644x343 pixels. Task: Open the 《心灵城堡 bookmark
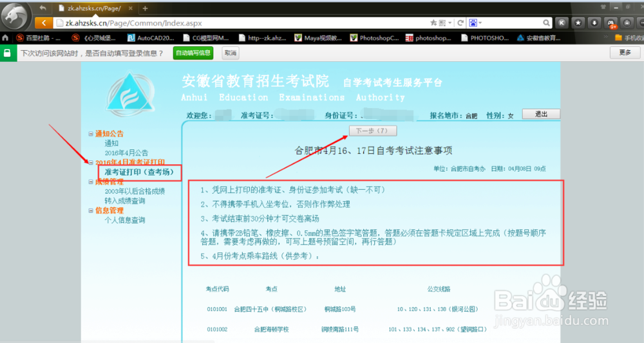point(93,38)
